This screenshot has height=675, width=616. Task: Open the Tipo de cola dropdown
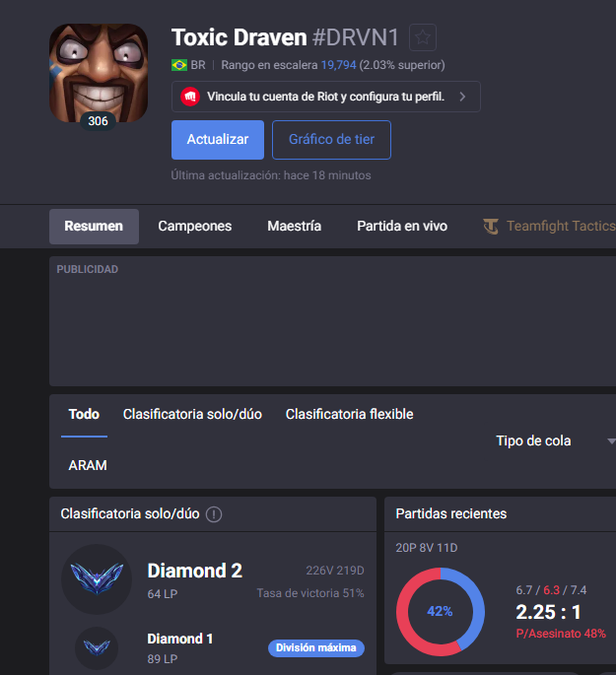pos(555,440)
